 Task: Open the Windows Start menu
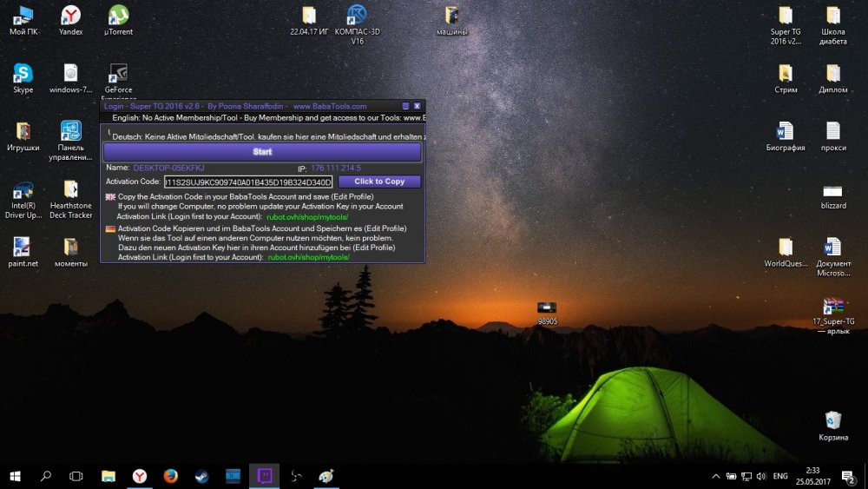(x=15, y=476)
